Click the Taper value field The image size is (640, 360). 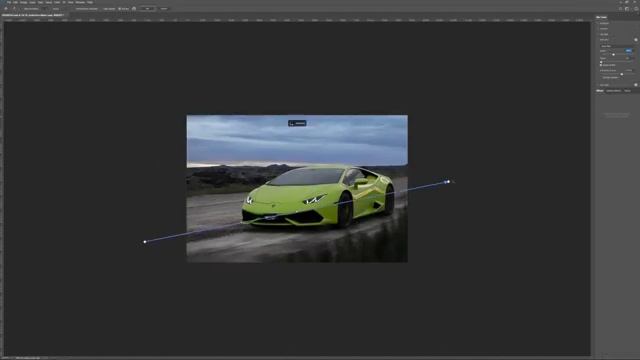628,58
